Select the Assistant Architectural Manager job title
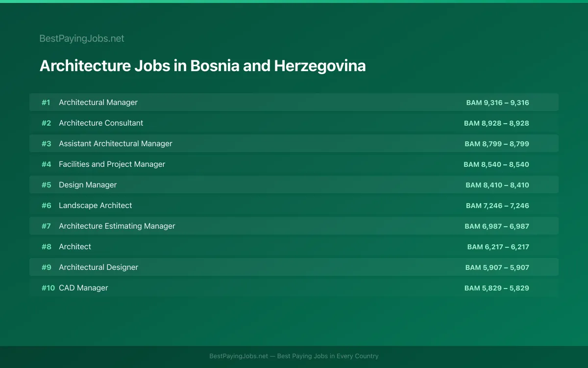The image size is (588, 368). (116, 144)
